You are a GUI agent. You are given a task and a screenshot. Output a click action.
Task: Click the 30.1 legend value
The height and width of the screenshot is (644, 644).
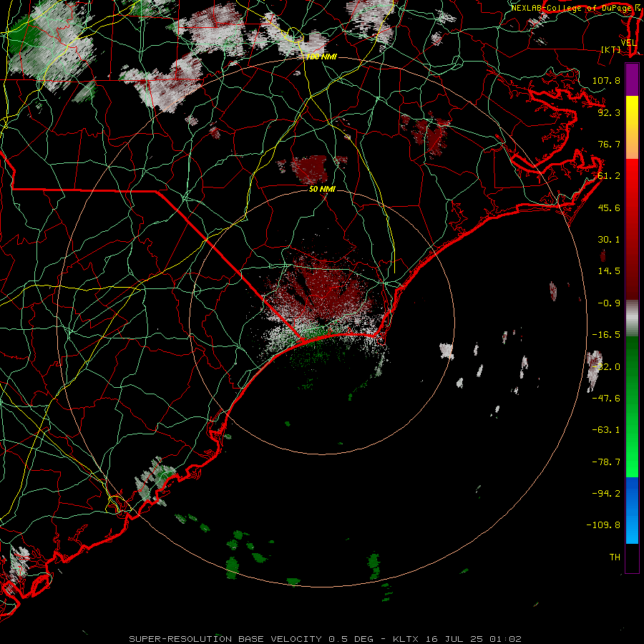point(609,240)
